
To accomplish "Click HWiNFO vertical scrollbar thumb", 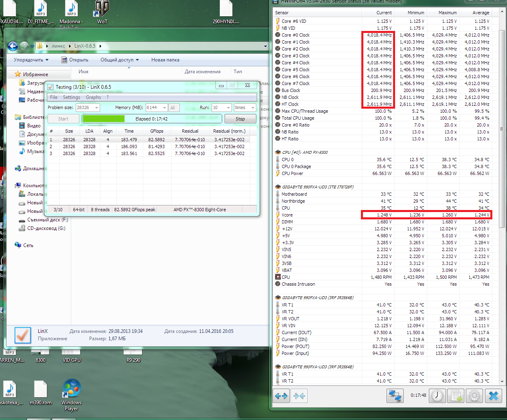I will (x=502, y=129).
